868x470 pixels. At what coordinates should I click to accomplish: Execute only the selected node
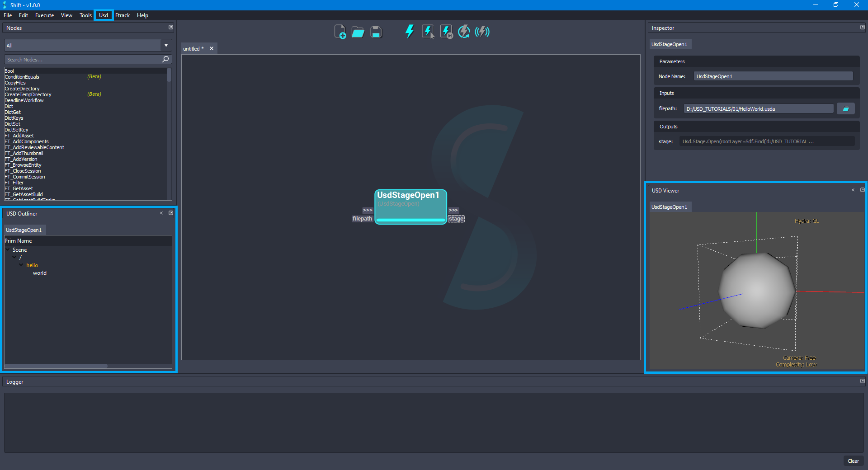tap(427, 31)
